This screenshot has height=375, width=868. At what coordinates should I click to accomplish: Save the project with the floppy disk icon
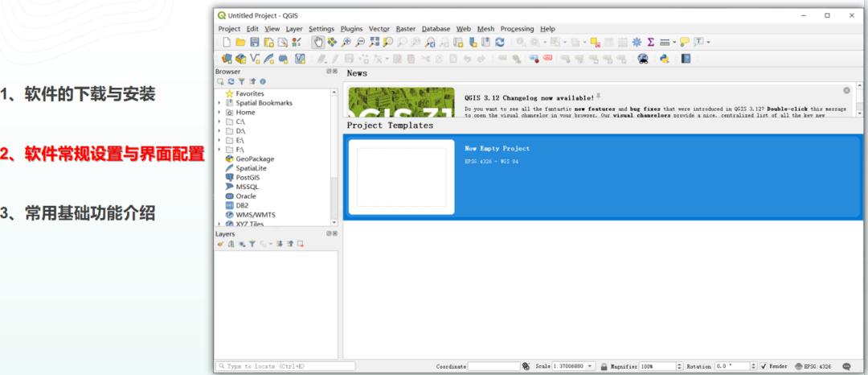255,42
